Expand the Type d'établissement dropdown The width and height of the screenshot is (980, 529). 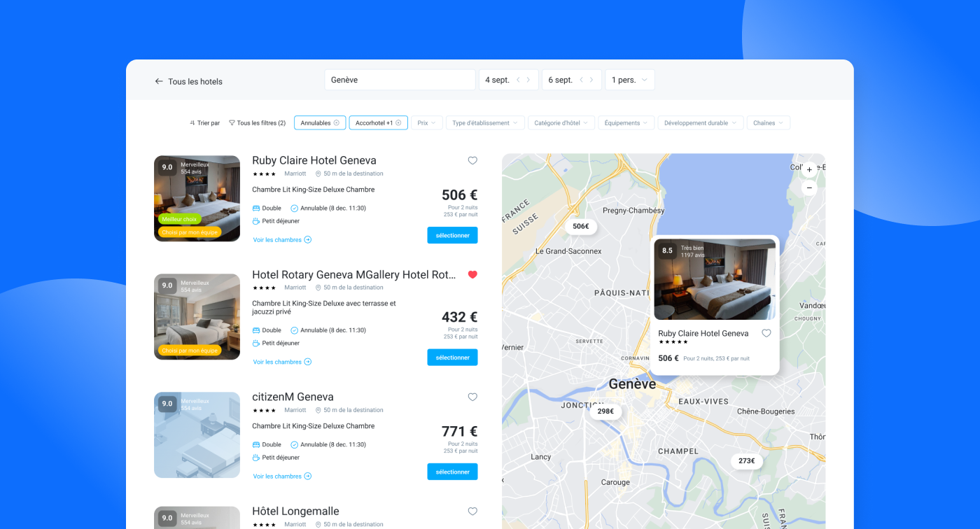(485, 123)
